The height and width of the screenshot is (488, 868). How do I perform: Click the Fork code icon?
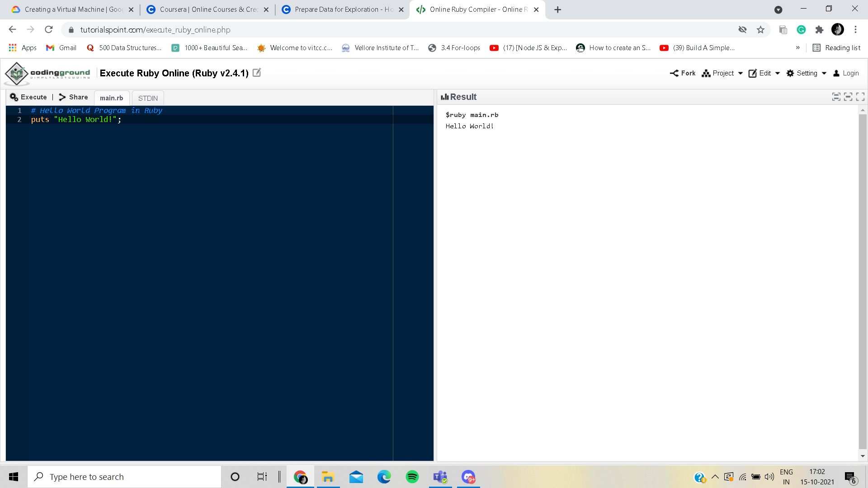[x=674, y=73]
